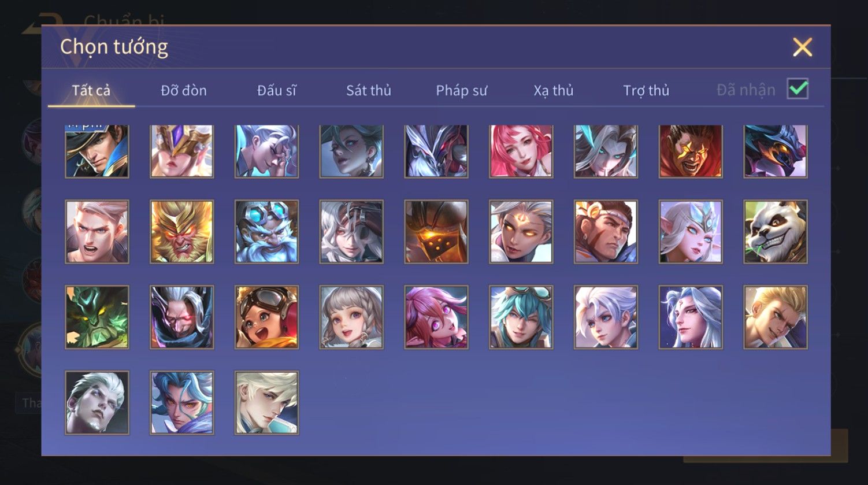Choose the elf with ice crown

pos(691,232)
